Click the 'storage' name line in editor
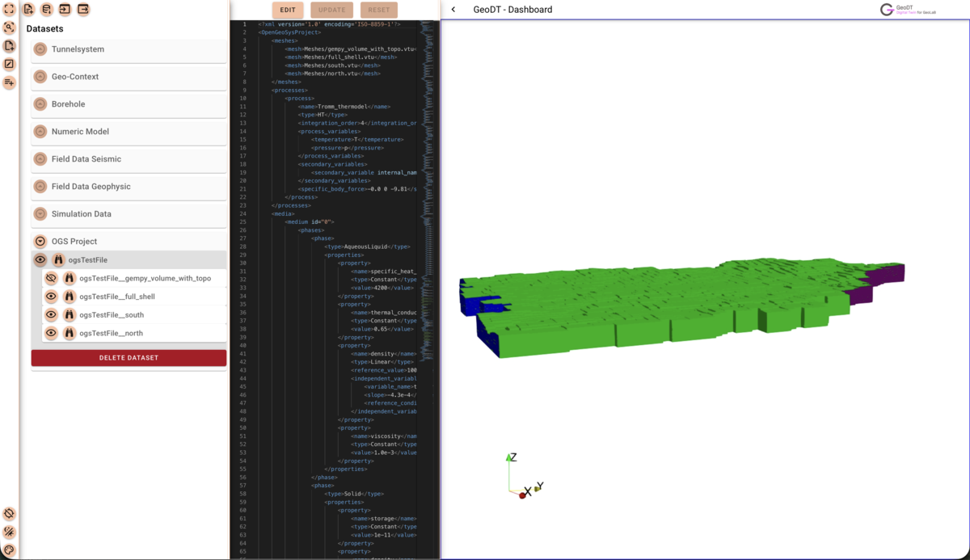This screenshot has height=560, width=970. pos(384,519)
